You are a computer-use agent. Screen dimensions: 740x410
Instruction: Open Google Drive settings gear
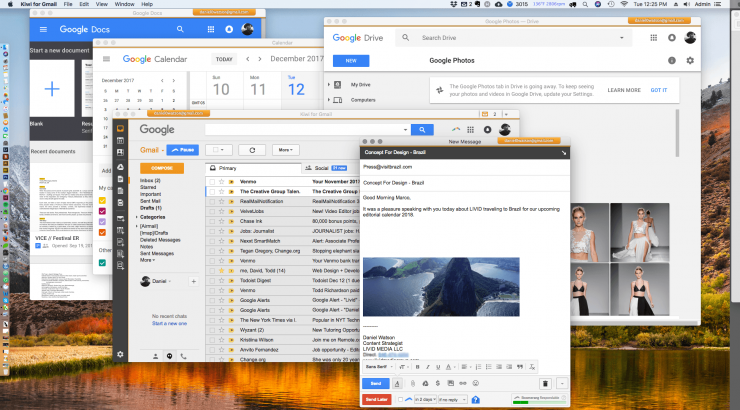tap(690, 61)
